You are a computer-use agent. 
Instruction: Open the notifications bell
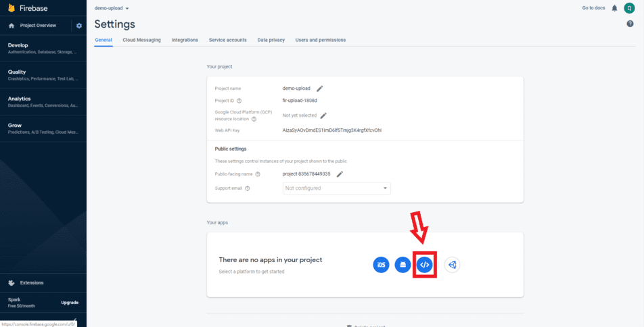pos(614,8)
